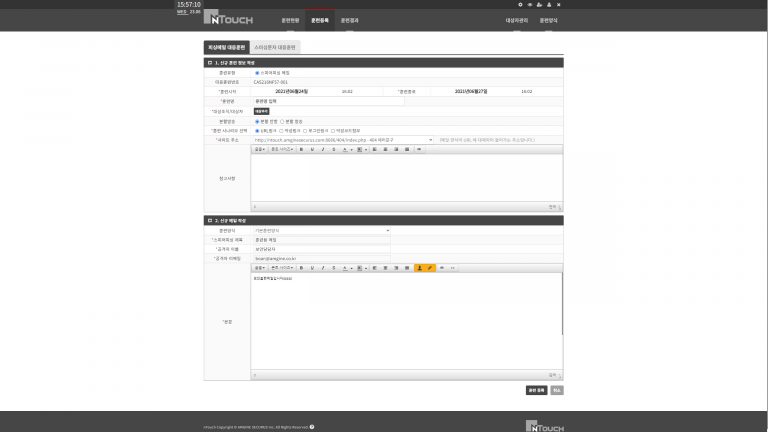Align right in the mail body editor toolbar
Screen dimensions: 768x432
pyautogui.click(x=396, y=268)
